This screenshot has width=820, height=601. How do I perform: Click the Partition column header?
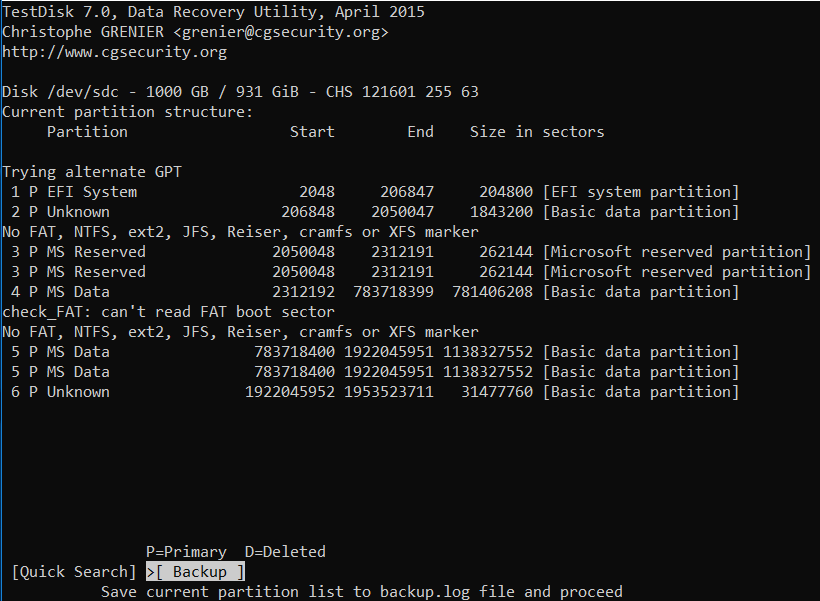point(87,132)
